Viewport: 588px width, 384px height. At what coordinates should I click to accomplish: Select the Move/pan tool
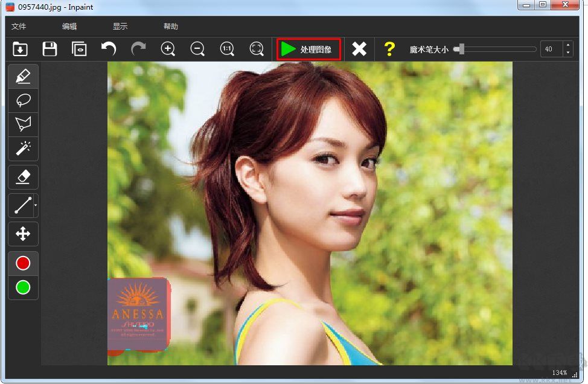(x=22, y=234)
